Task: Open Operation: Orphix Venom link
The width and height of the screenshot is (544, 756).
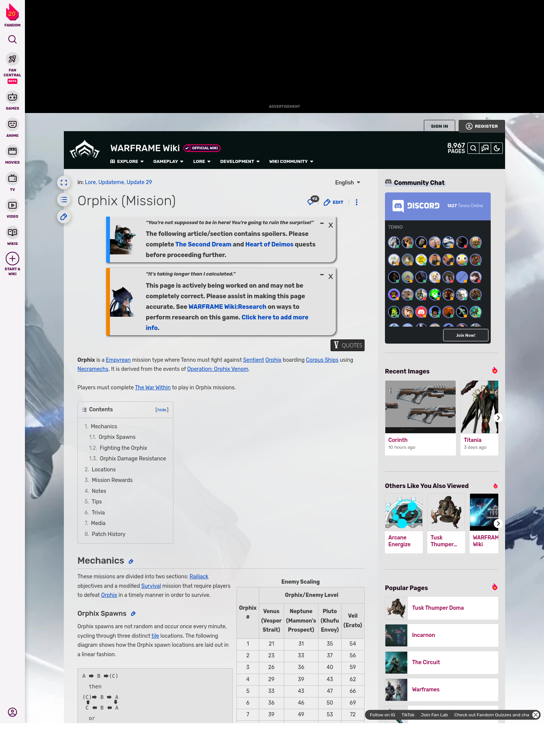Action: 218,369
